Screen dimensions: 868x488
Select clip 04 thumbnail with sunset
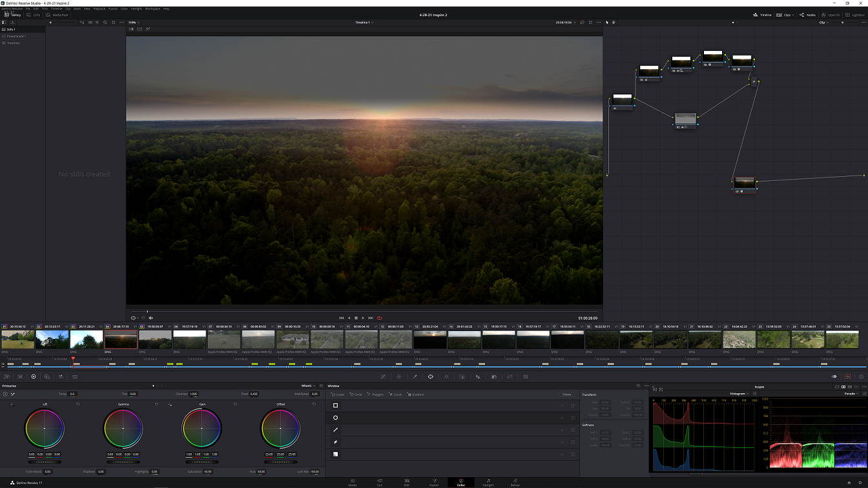pyautogui.click(x=120, y=340)
